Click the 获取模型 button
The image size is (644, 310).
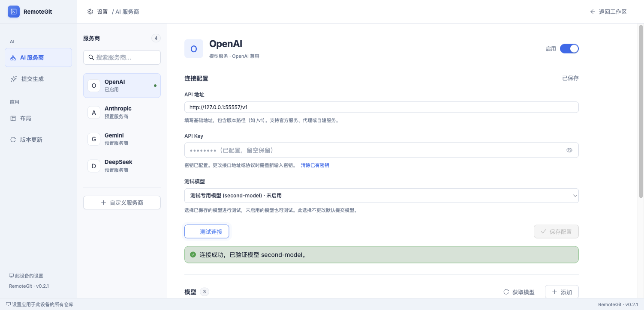coord(519,292)
